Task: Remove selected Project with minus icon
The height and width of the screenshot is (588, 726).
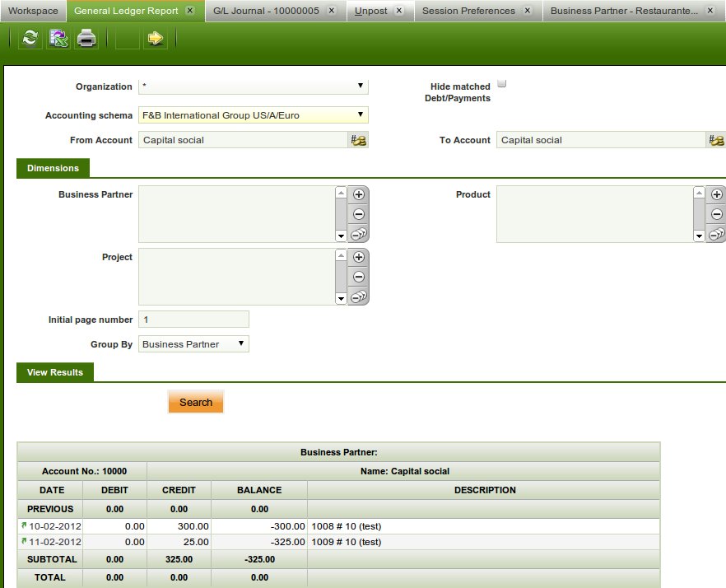Action: pyautogui.click(x=359, y=277)
